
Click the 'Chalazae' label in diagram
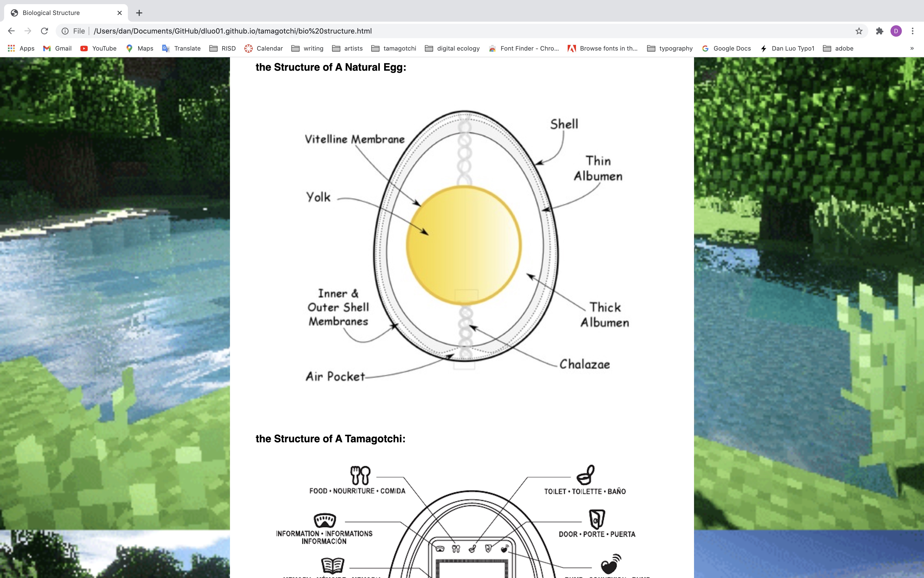584,364
